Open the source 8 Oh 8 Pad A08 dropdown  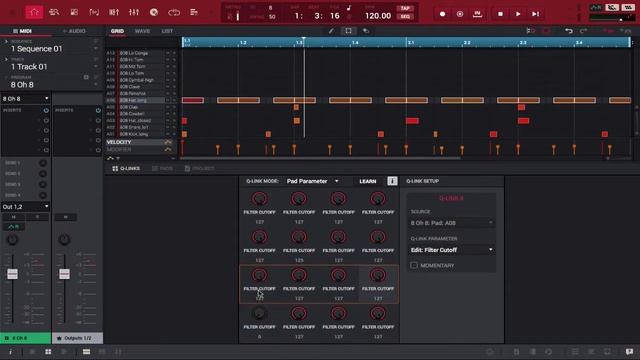click(x=451, y=223)
